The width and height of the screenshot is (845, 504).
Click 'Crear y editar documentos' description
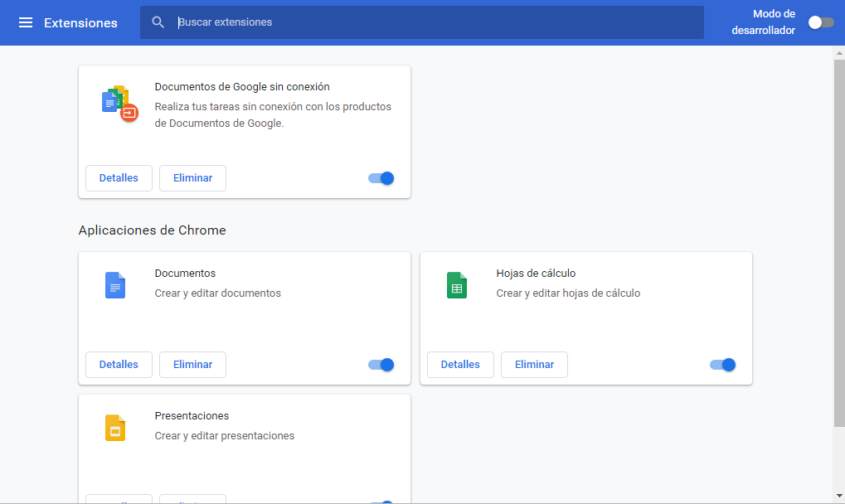click(x=218, y=293)
